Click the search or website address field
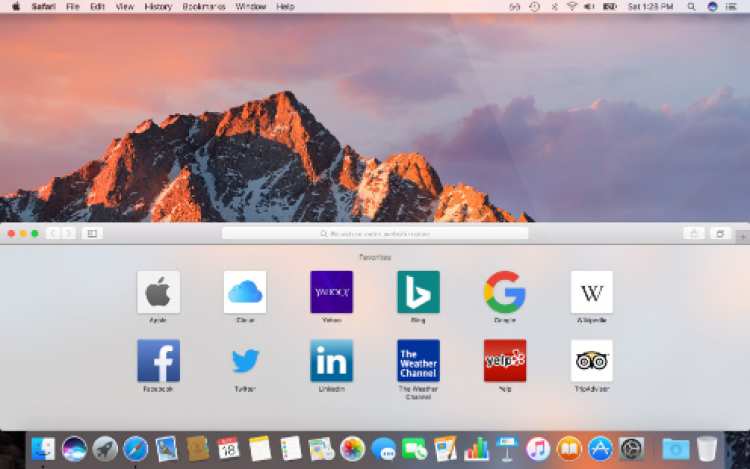Viewport: 750px width, 469px height. pyautogui.click(x=375, y=233)
